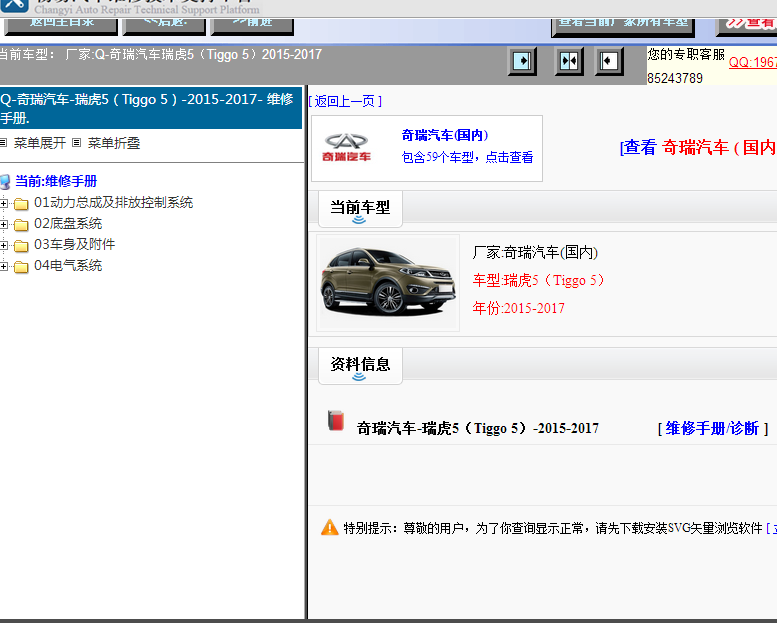
Task: Expand the 02底盘系统 tree node
Action: click(x=4, y=225)
